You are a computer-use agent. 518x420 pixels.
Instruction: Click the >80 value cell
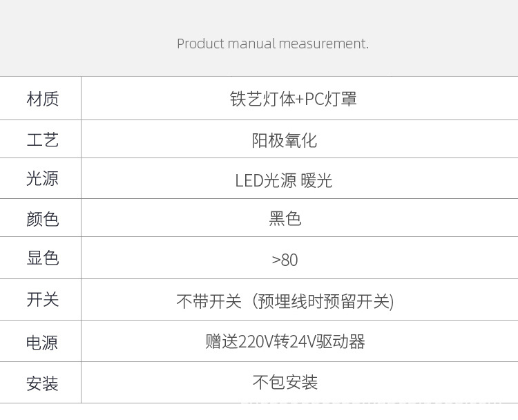285,260
